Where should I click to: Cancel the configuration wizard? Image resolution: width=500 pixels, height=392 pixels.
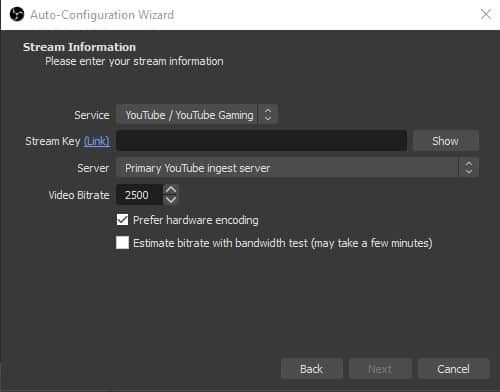pos(453,369)
